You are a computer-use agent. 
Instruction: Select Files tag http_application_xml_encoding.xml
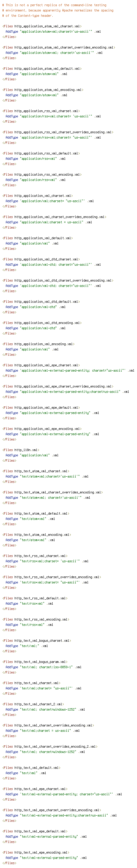coord(39,344)
